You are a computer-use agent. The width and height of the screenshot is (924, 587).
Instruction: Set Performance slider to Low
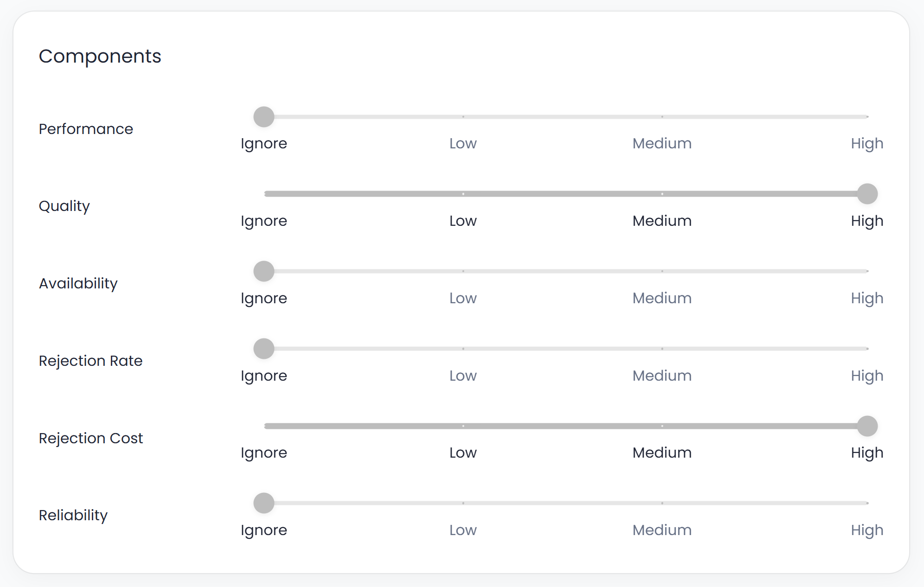click(463, 117)
